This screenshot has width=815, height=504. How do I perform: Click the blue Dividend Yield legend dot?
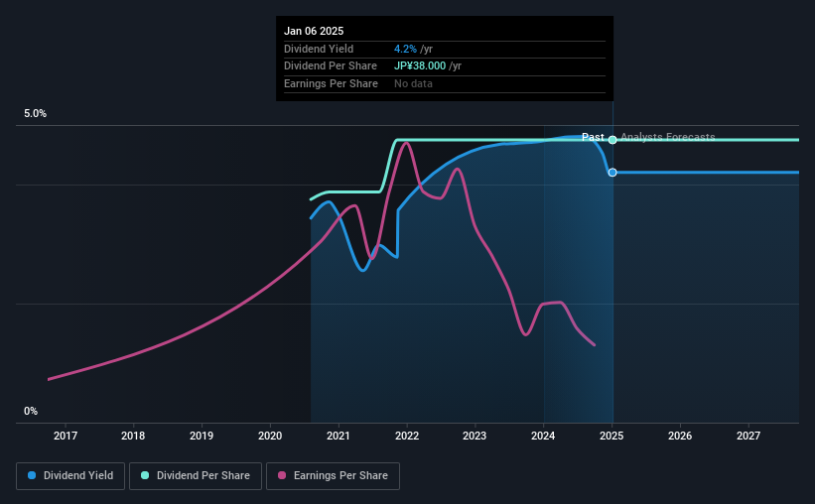click(x=32, y=475)
